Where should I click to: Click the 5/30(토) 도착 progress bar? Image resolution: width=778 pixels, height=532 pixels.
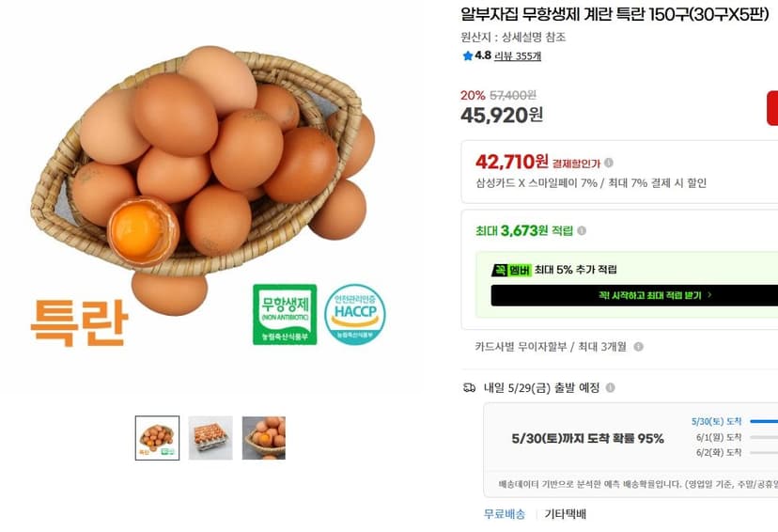[764, 421]
